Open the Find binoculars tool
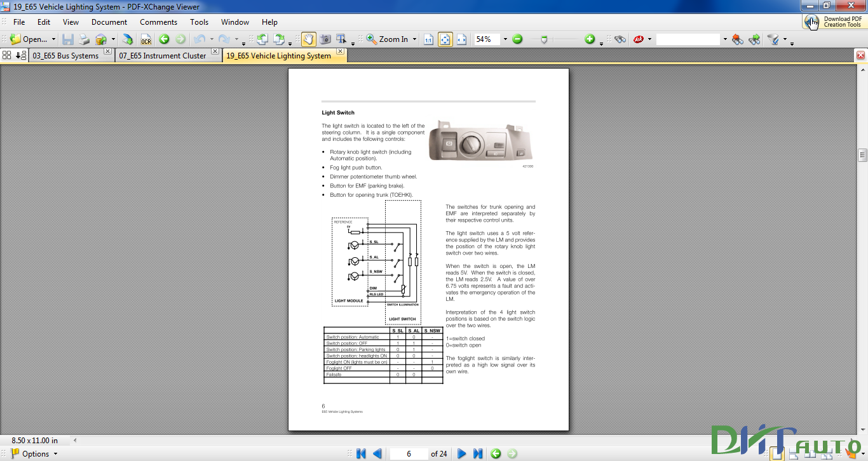Screen dimensions: 868x461 click(x=621, y=39)
